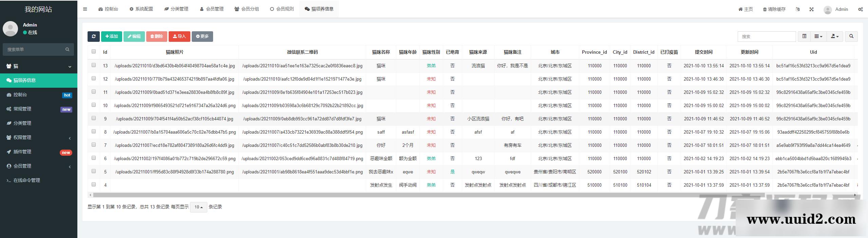
Task: Click the green 添加 button
Action: pyautogui.click(x=111, y=36)
